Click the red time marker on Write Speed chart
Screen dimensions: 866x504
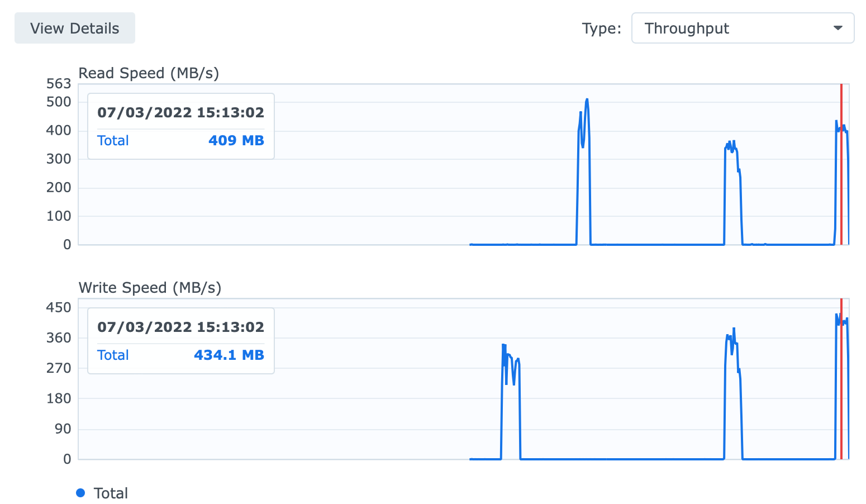(x=841, y=379)
